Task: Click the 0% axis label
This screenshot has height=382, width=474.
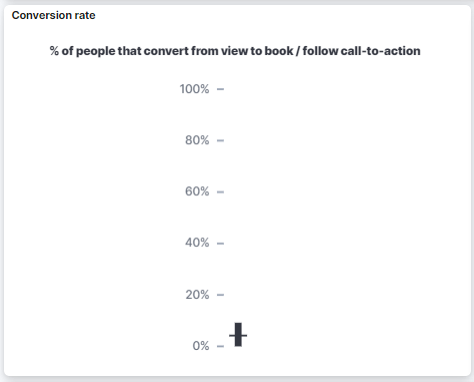Action: 201,346
